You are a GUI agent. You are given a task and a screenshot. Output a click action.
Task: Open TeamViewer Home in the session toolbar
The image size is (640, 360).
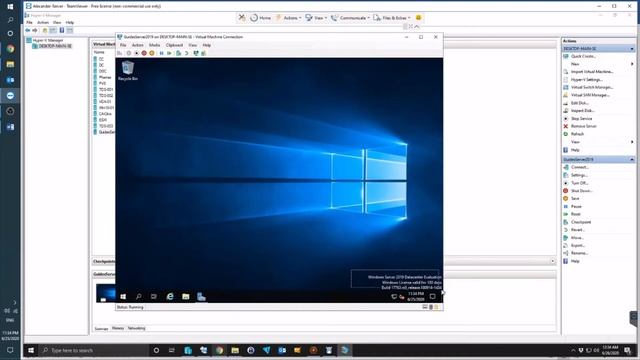tap(260, 18)
